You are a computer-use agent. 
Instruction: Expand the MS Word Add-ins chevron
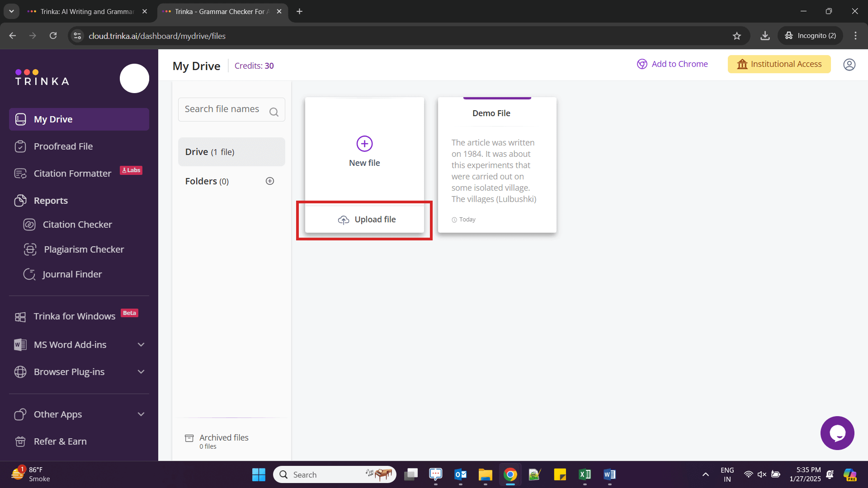pos(141,345)
